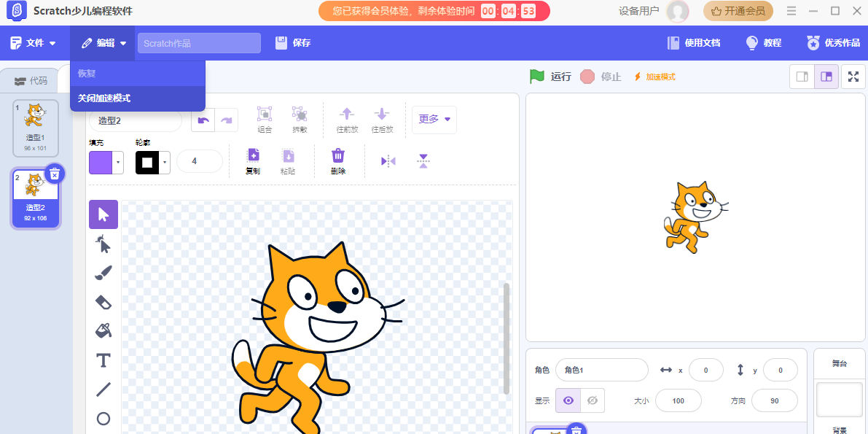Screen dimensions: 868x434
Task: Choose the Fill bucket tool
Action: [x=103, y=331]
